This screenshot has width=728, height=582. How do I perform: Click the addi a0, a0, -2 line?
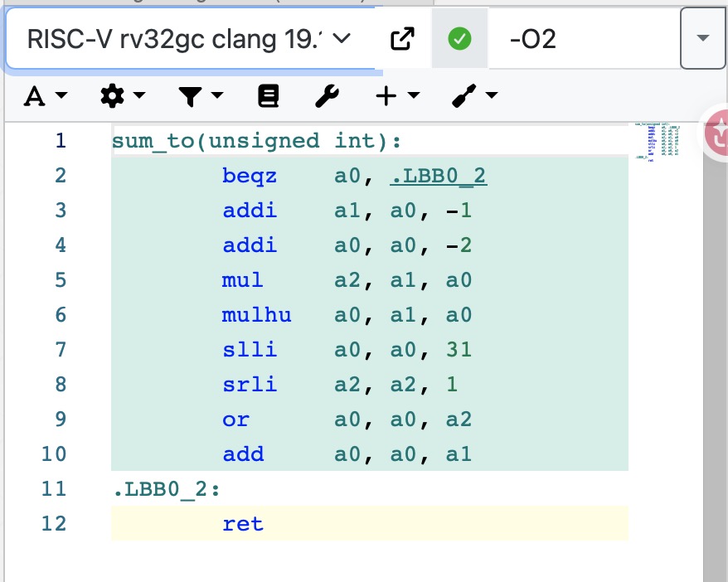click(x=370, y=245)
